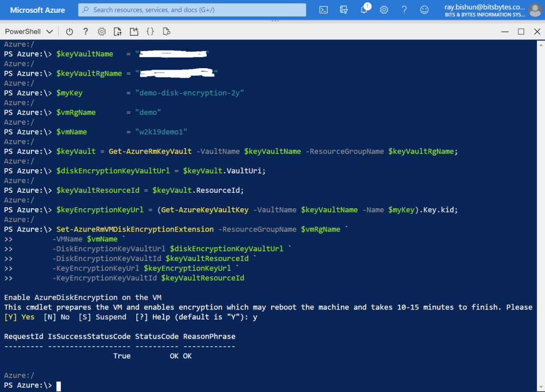Image resolution: width=545 pixels, height=392 pixels.
Task: Click the web preview icon
Action: coord(166,31)
